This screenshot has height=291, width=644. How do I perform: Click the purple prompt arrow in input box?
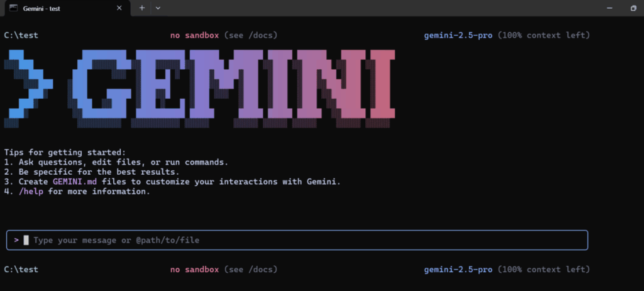click(16, 240)
